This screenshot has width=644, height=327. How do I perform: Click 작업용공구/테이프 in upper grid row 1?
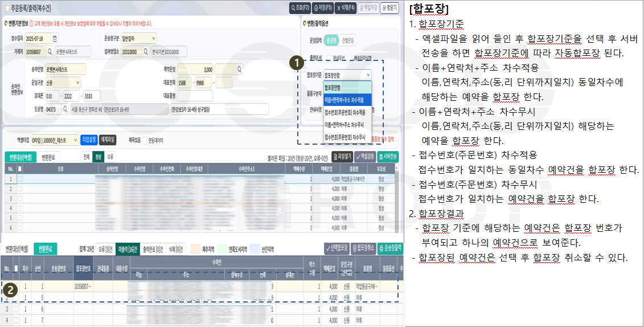[354, 179]
